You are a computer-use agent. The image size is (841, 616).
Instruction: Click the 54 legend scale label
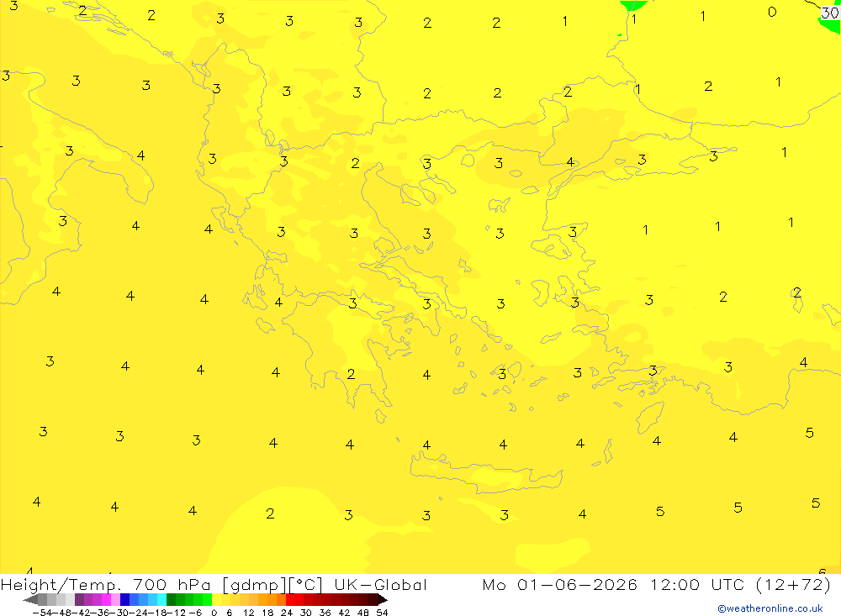[x=382, y=613]
